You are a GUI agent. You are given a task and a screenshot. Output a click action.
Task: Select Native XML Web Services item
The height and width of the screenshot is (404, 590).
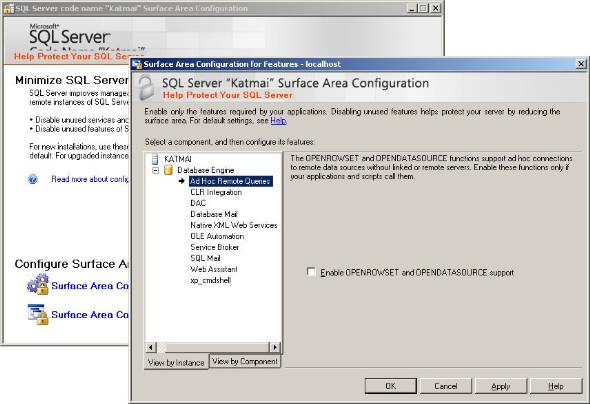234,225
